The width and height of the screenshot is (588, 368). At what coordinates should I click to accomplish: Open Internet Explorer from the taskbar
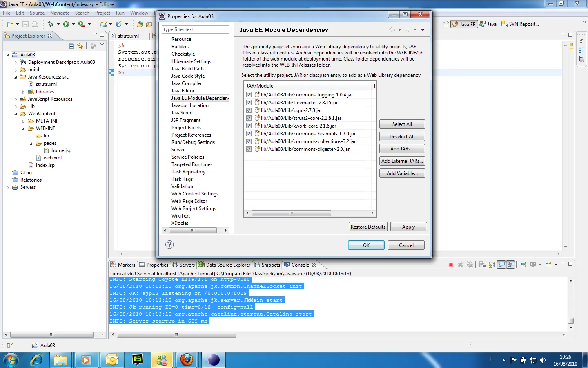pyautogui.click(x=36, y=360)
